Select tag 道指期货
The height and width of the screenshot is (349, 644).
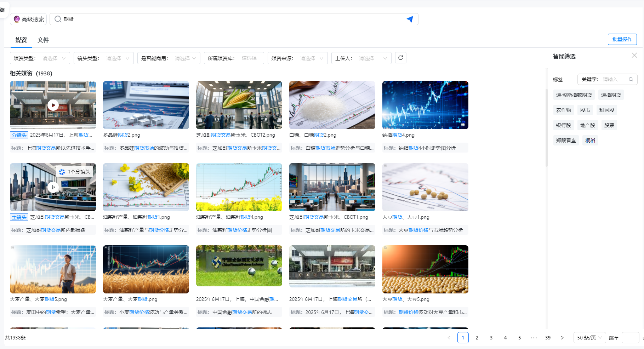point(611,95)
